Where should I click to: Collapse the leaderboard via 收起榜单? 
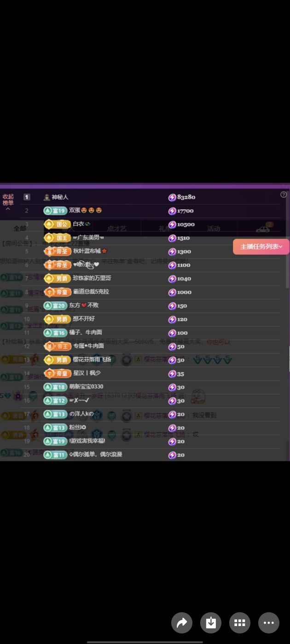pyautogui.click(x=8, y=202)
